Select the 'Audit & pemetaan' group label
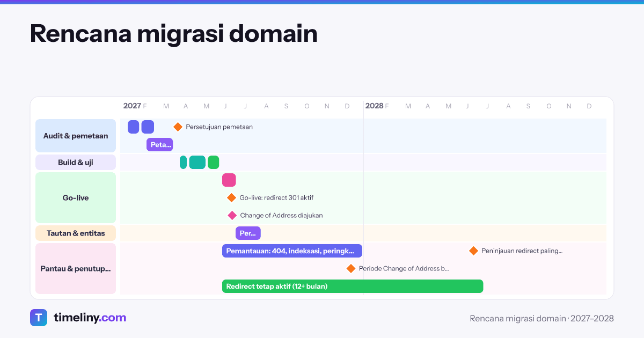Screen dimensions: 644x338 click(x=76, y=136)
